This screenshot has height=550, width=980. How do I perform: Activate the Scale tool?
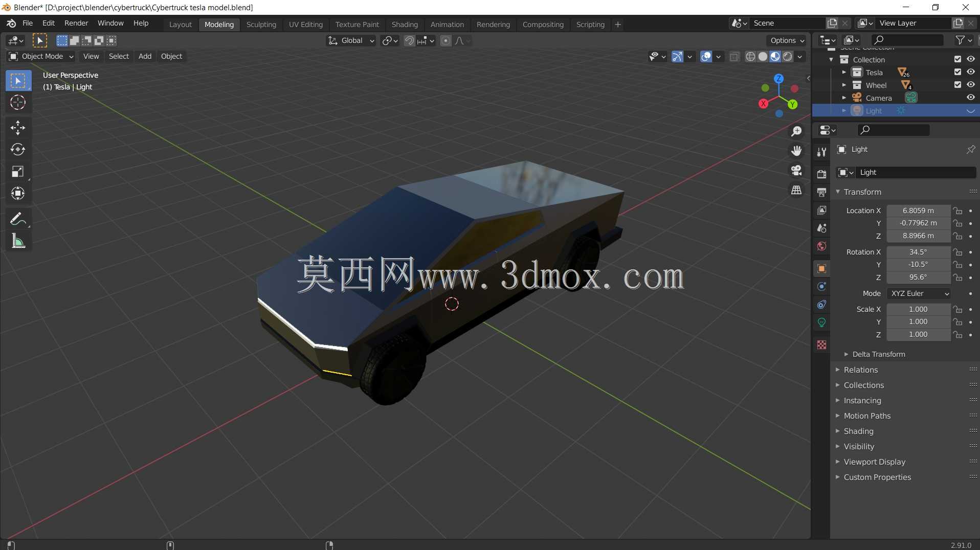coord(18,171)
